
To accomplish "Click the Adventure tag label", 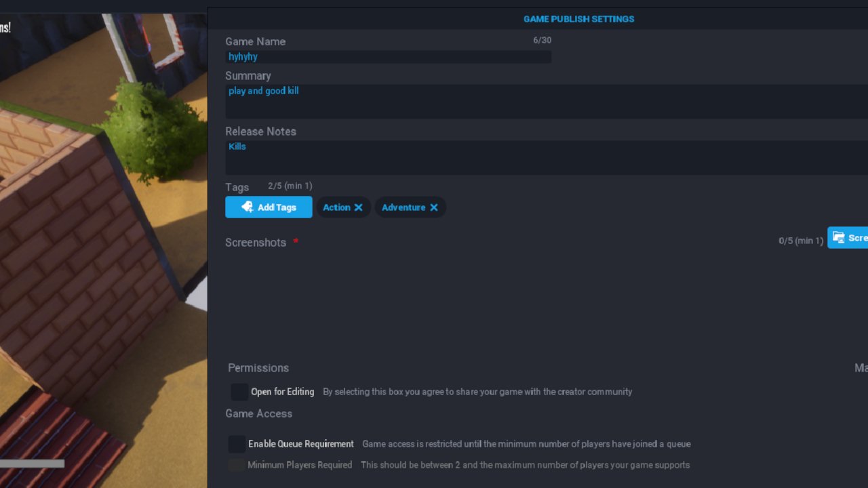I will 403,207.
